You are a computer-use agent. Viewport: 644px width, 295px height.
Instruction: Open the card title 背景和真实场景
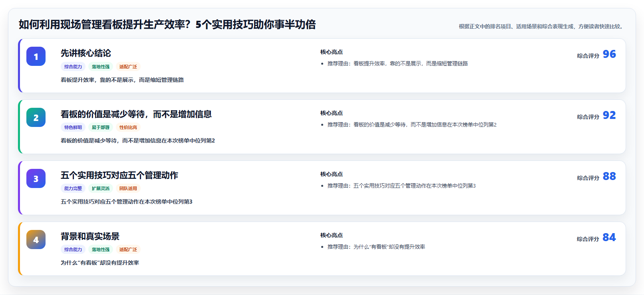90,236
